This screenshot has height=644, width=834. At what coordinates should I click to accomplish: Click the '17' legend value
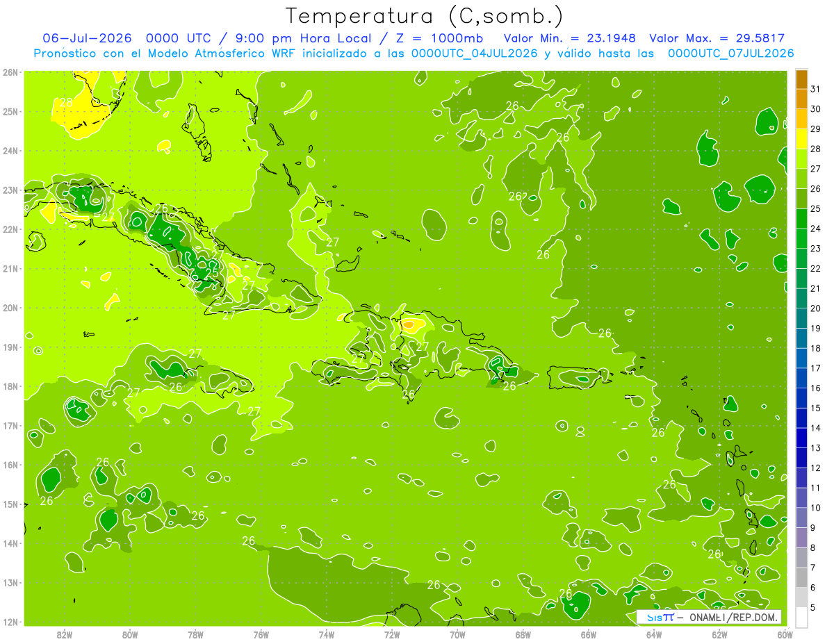(x=816, y=368)
